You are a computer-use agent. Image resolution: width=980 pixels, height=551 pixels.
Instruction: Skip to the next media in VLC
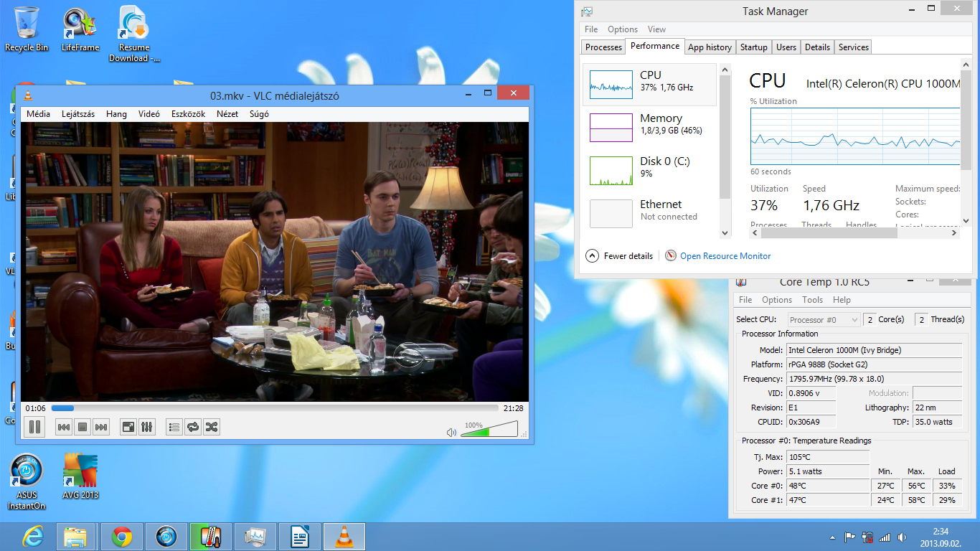[101, 427]
